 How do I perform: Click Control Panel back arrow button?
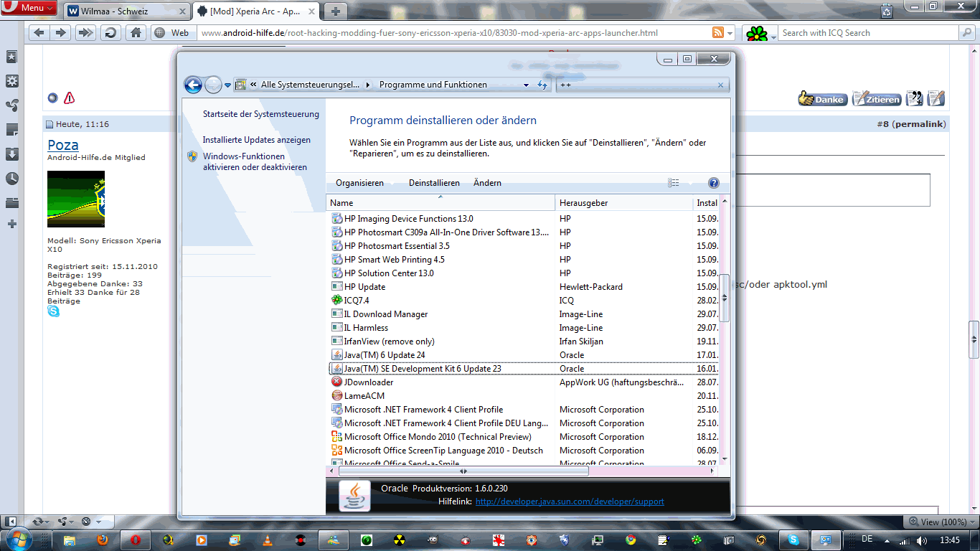(193, 85)
